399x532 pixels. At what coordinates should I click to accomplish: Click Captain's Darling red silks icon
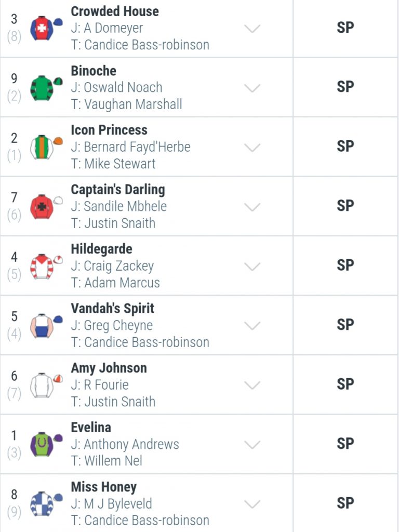coord(46,207)
